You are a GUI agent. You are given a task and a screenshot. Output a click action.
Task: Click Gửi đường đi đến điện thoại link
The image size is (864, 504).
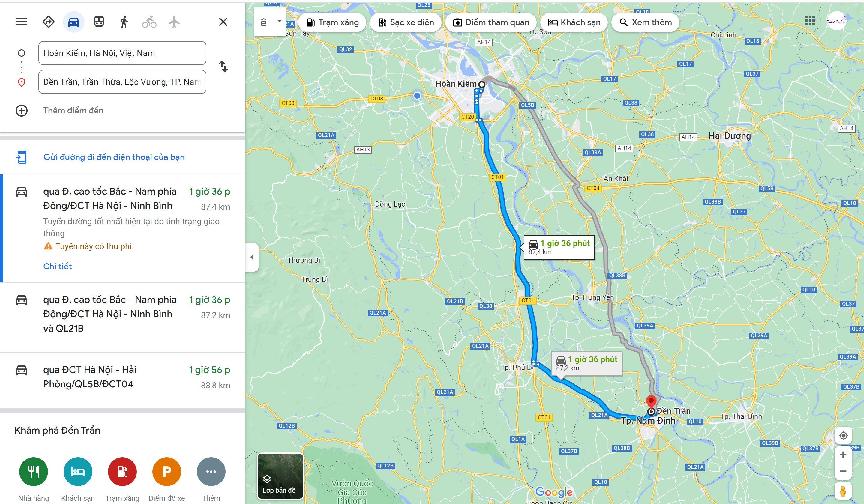click(x=114, y=157)
